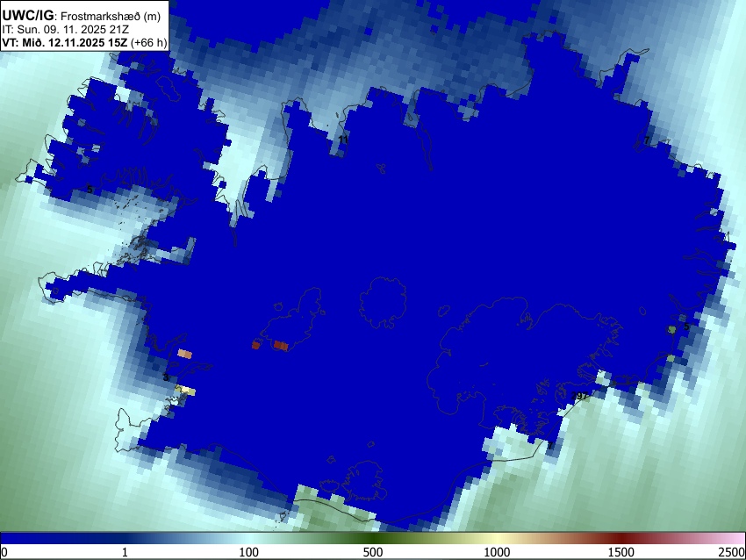Image resolution: width=746 pixels, height=560 pixels.
Task: Click the '0' label on the color scale
Action: pos(4,552)
